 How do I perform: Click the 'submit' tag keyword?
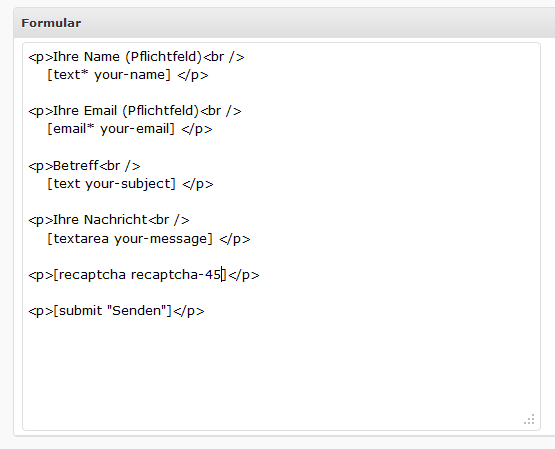[80, 311]
